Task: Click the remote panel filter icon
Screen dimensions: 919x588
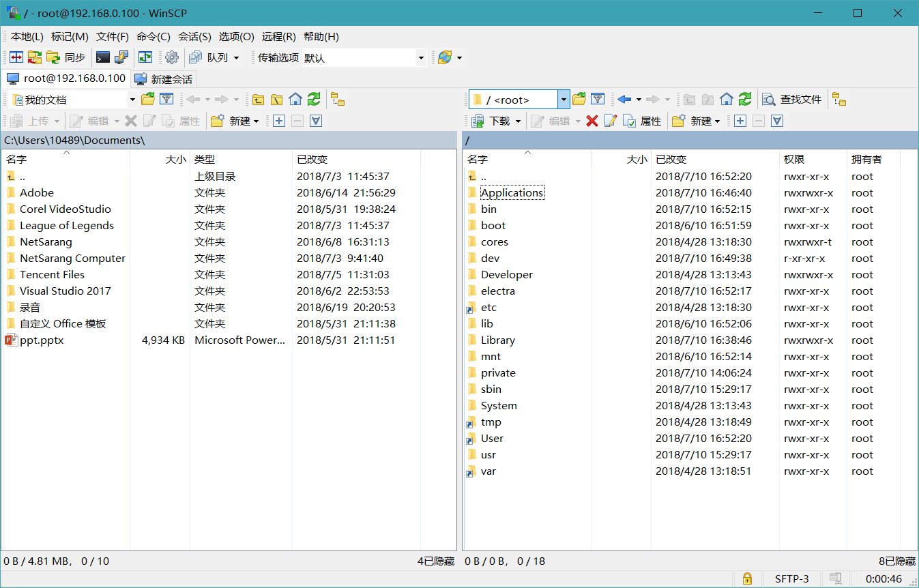Action: point(598,100)
